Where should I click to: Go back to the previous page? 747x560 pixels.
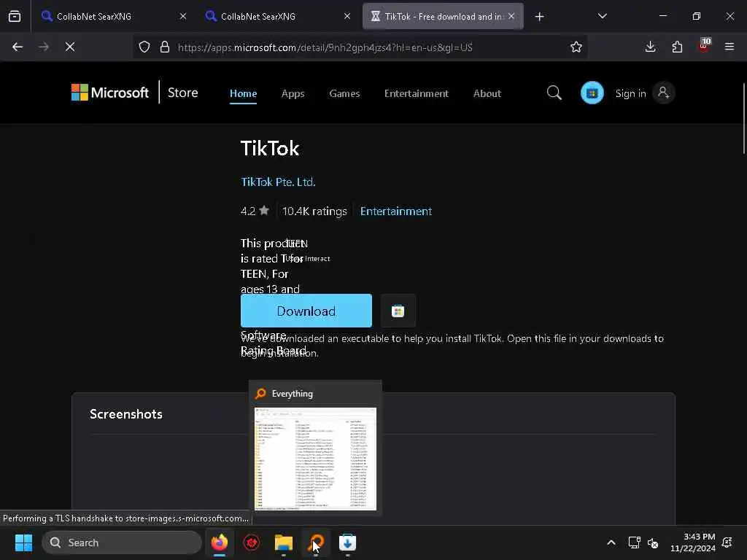(18, 47)
